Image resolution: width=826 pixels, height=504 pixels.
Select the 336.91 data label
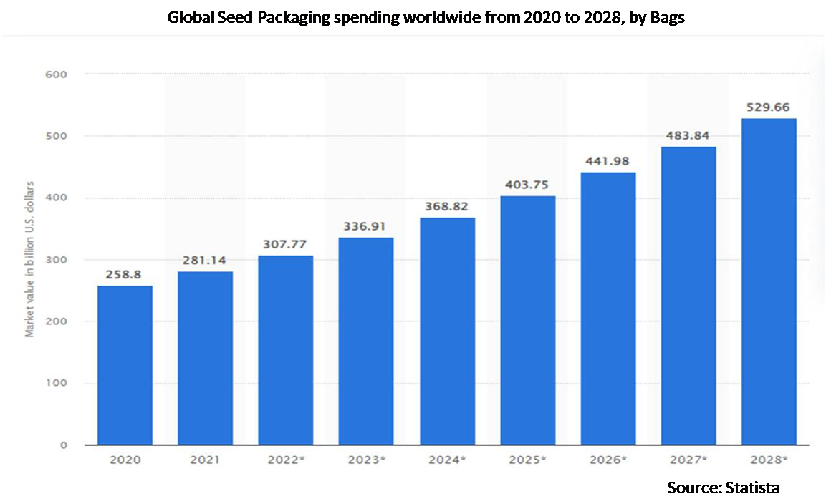click(x=366, y=226)
